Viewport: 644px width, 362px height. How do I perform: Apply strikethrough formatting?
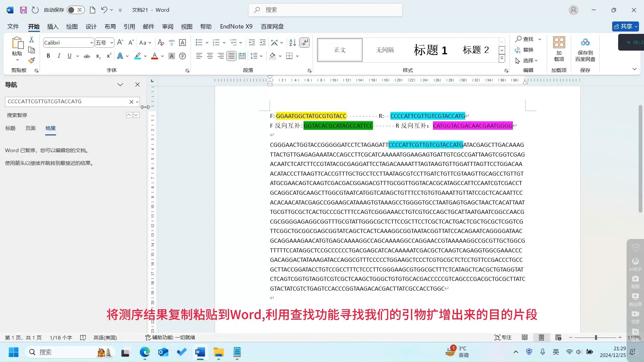[87, 56]
